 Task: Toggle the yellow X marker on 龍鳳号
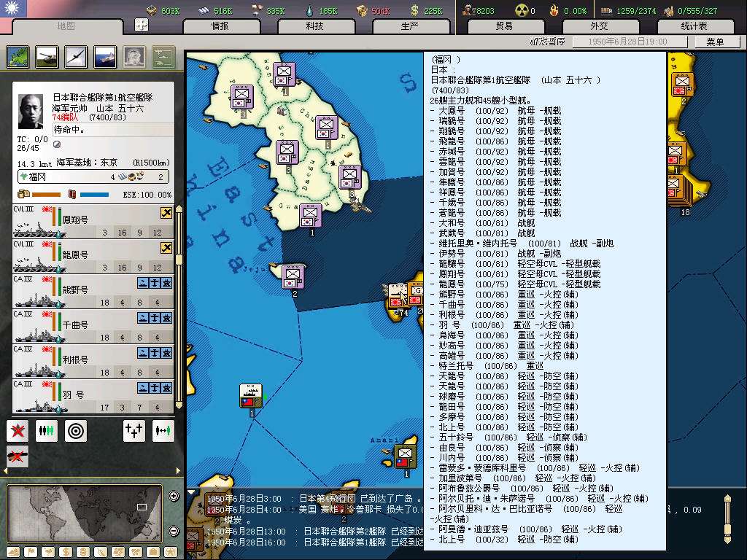tap(166, 248)
